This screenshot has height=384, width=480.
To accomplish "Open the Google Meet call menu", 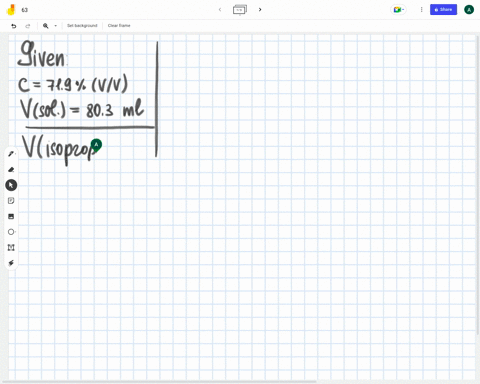I will coord(398,10).
